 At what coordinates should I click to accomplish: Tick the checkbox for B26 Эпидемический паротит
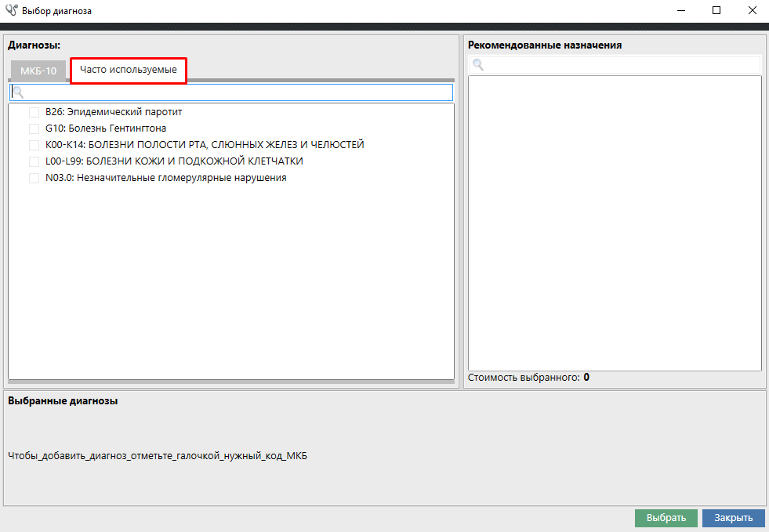pos(34,112)
